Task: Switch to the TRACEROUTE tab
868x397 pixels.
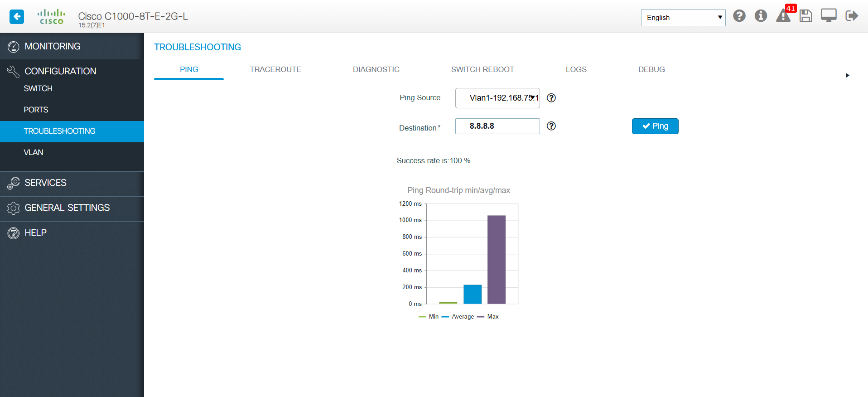Action: 275,69
